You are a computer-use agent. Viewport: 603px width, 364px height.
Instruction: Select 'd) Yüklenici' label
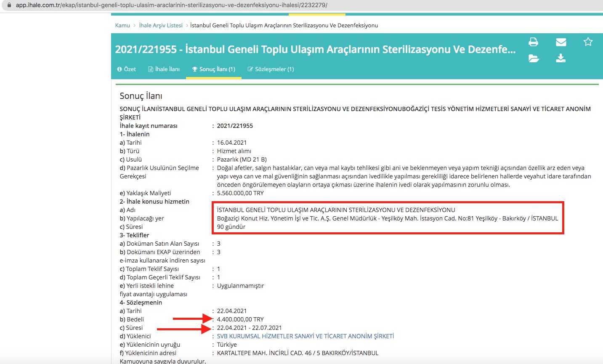(x=135, y=336)
